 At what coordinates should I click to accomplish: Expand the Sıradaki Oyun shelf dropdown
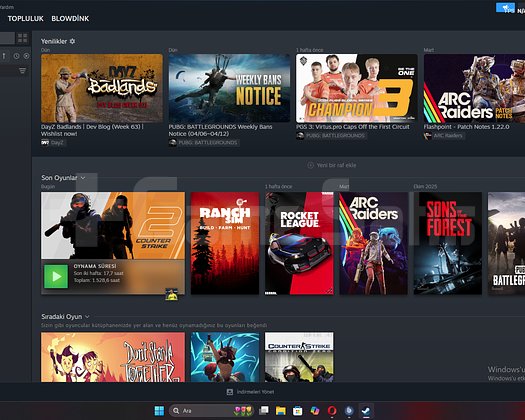pyautogui.click(x=87, y=317)
